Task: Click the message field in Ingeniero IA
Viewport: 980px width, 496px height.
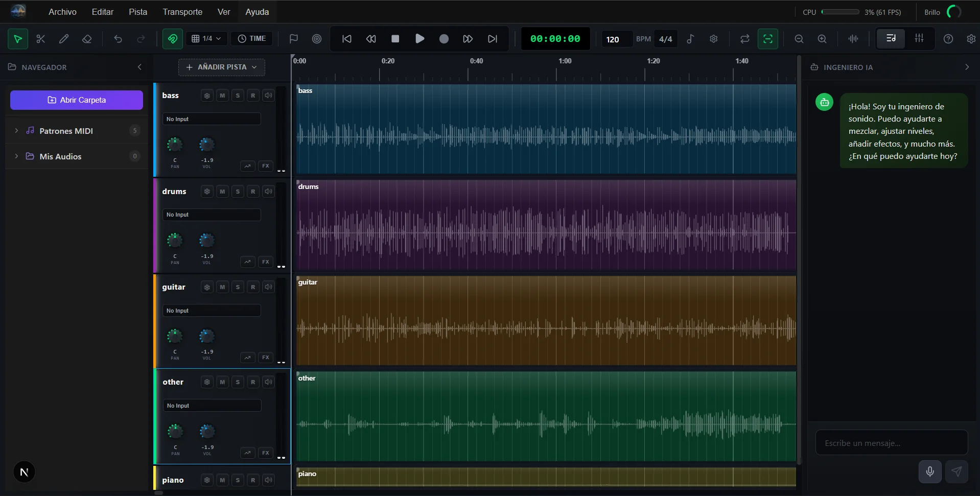Action: [x=891, y=443]
